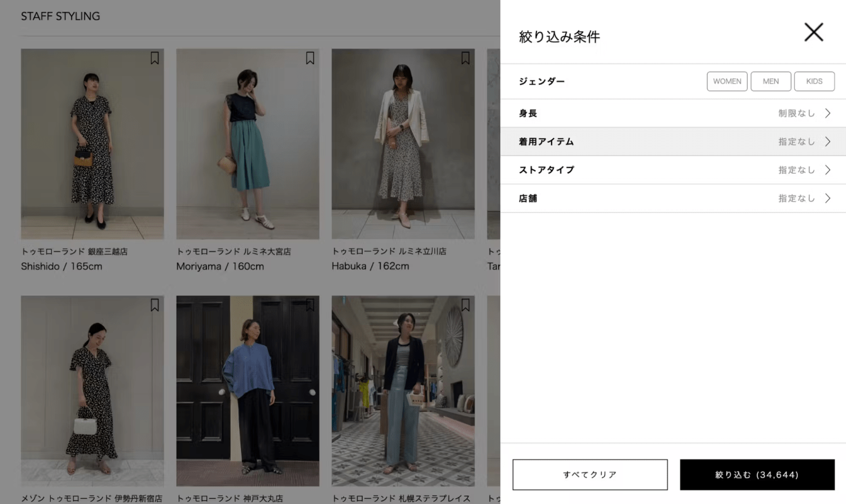
Task: Expand the 着用アイテム filter chevron
Action: pyautogui.click(x=827, y=142)
